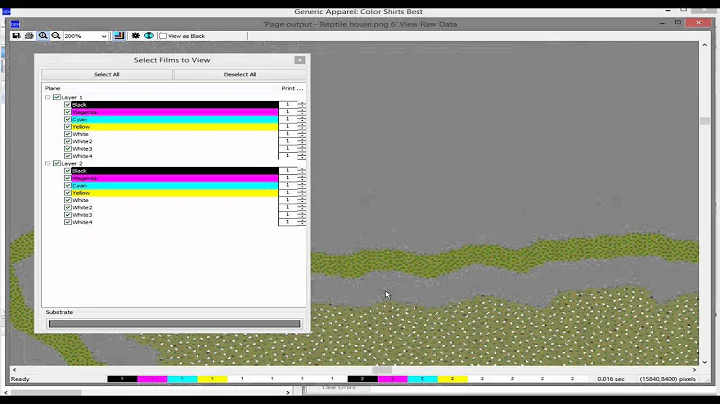
Task: Uncheck Black under Layer 1
Action: (x=68, y=105)
